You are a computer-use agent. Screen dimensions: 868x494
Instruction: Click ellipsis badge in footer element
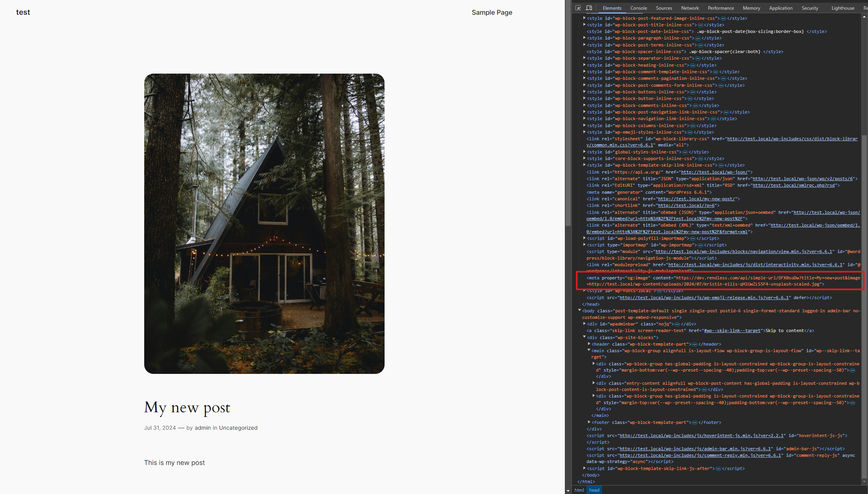[694, 422]
